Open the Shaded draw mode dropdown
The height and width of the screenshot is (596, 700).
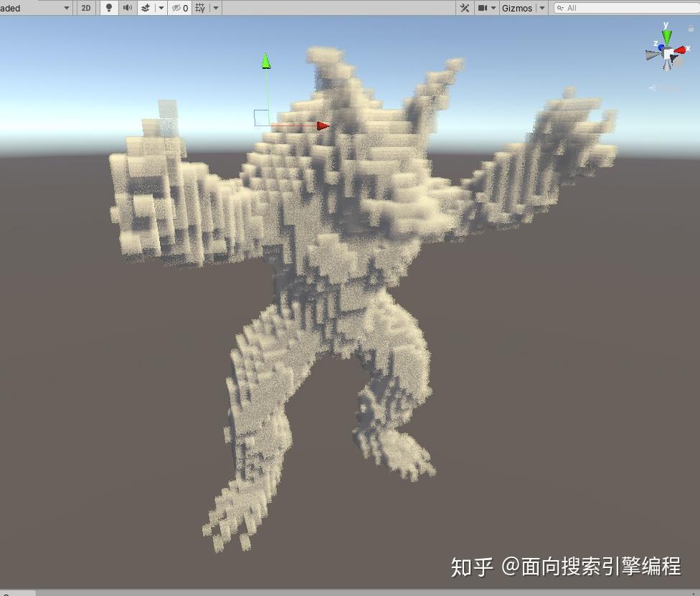coord(36,8)
